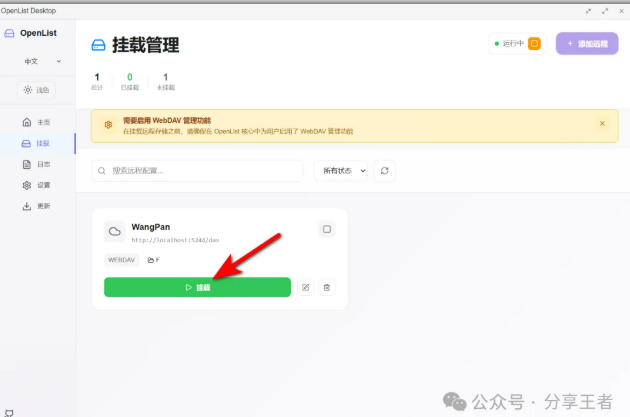
Task: Click the WangPan cloud icon
Action: coord(114,231)
